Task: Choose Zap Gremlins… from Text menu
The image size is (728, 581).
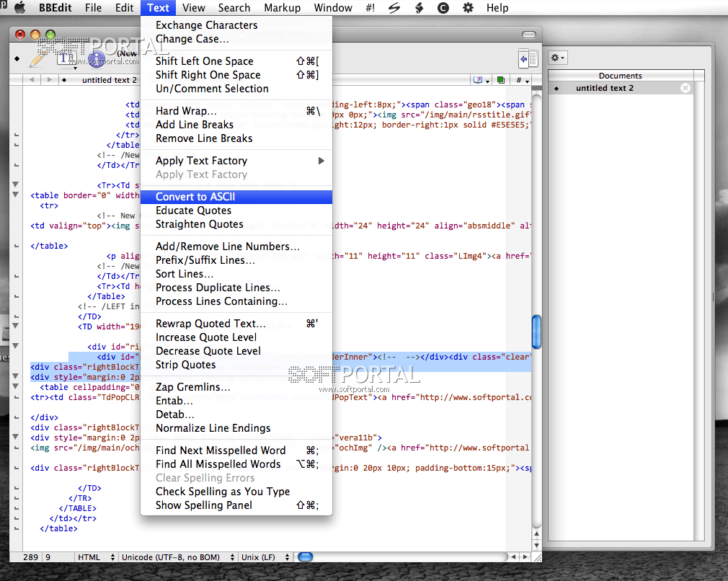Action: click(192, 387)
